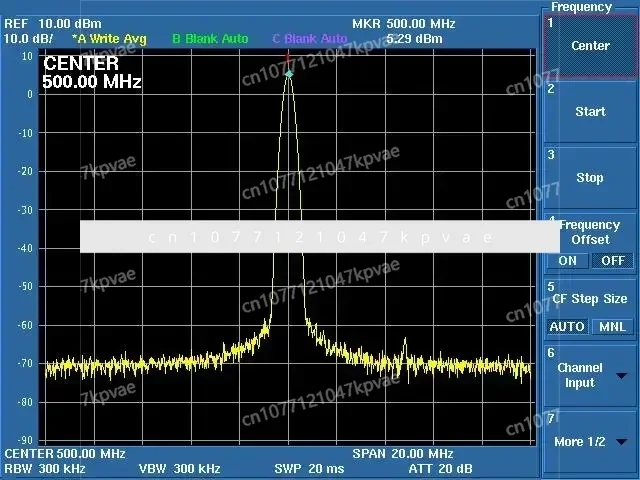Image resolution: width=640 pixels, height=480 pixels.
Task: Open More 1/2 menu page
Action: pos(590,442)
